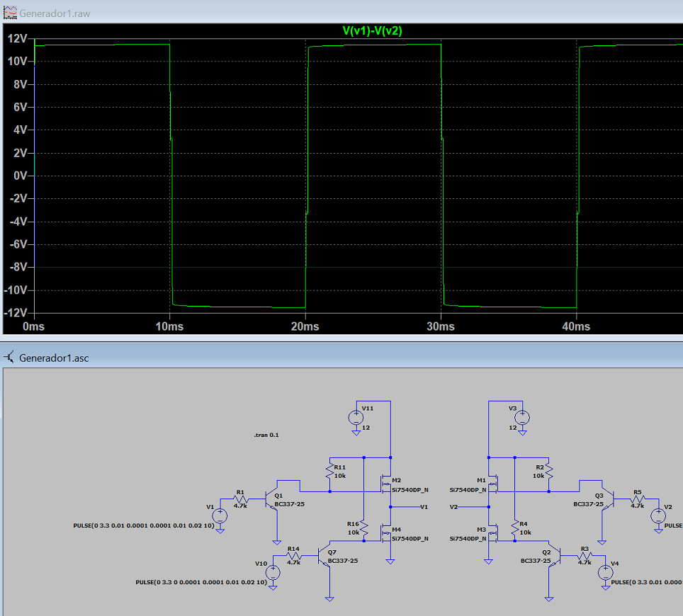
Task: Click the 12V vertical axis label
Action: (x=17, y=39)
